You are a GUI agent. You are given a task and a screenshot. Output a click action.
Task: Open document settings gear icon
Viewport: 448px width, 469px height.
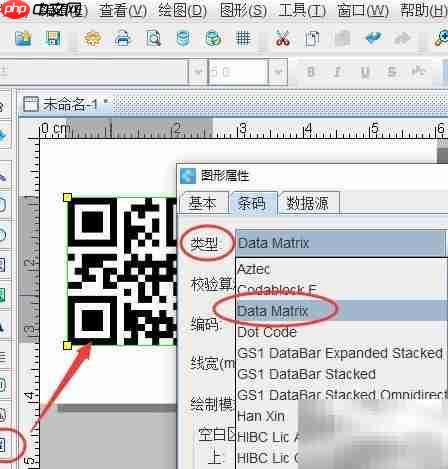click(93, 39)
